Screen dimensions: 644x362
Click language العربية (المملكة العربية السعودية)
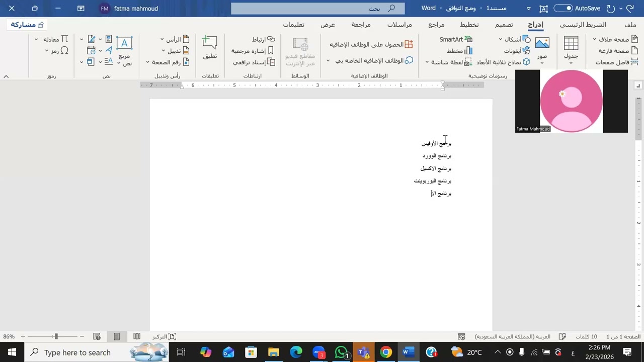click(x=513, y=336)
